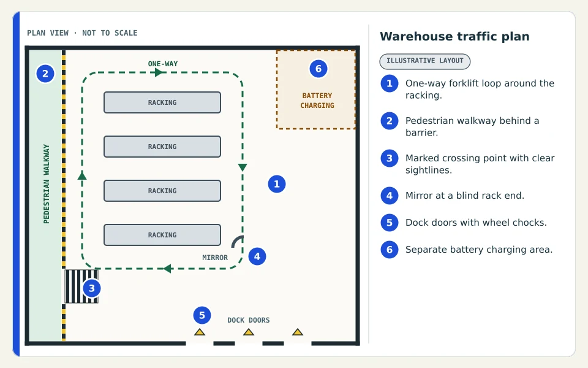The height and width of the screenshot is (368, 588).
Task: Select marker 4 next to the MIRROR label
Action: (x=257, y=256)
